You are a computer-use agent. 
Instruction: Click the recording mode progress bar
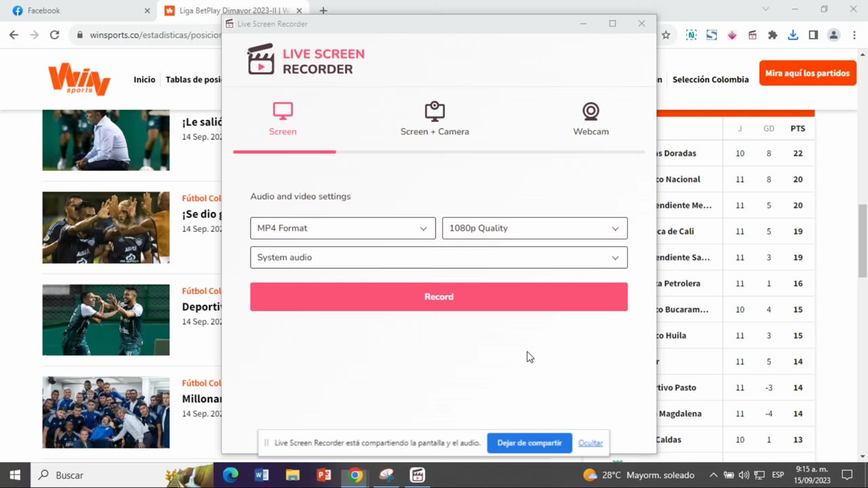tap(439, 152)
